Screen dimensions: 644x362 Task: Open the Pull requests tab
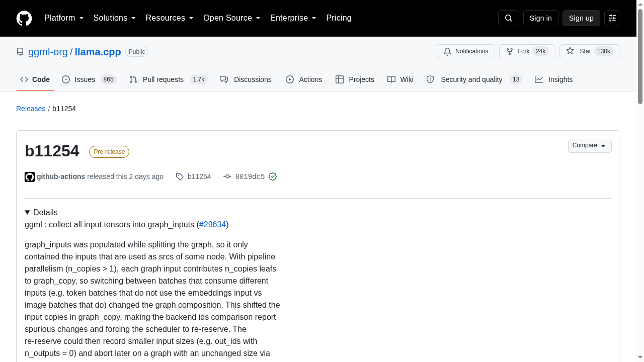pyautogui.click(x=169, y=79)
